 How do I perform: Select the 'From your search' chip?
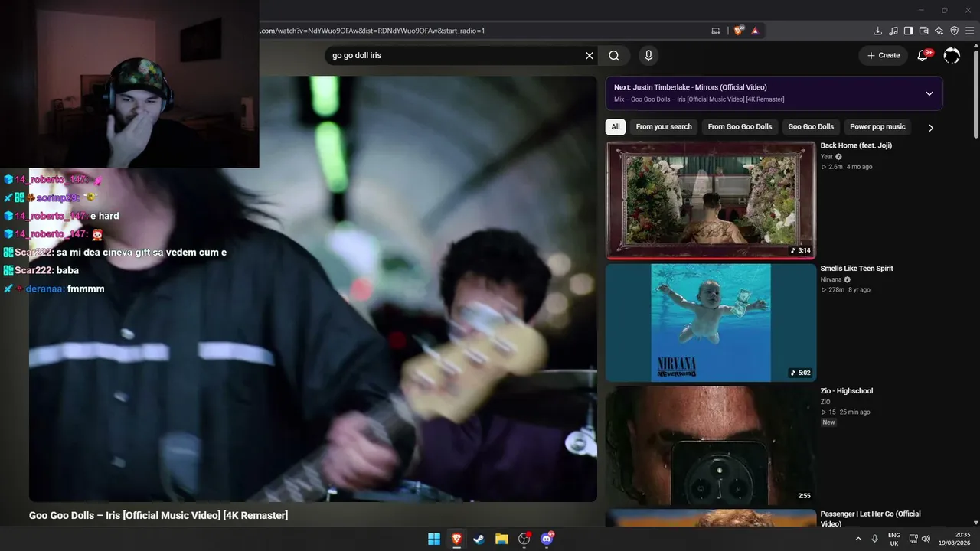tap(664, 127)
